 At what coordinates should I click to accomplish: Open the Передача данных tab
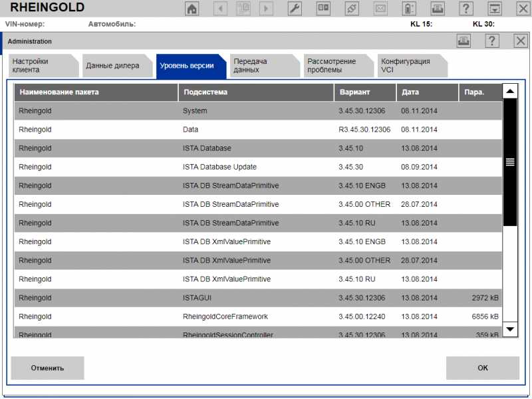tap(261, 66)
